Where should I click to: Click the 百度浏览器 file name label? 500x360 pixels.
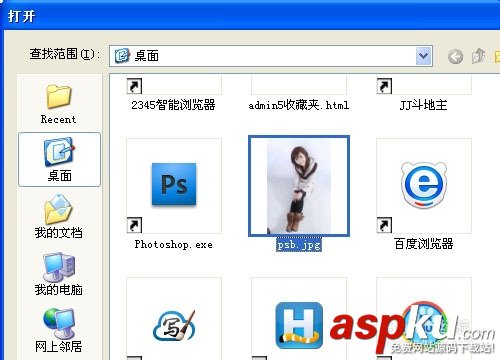click(x=423, y=244)
